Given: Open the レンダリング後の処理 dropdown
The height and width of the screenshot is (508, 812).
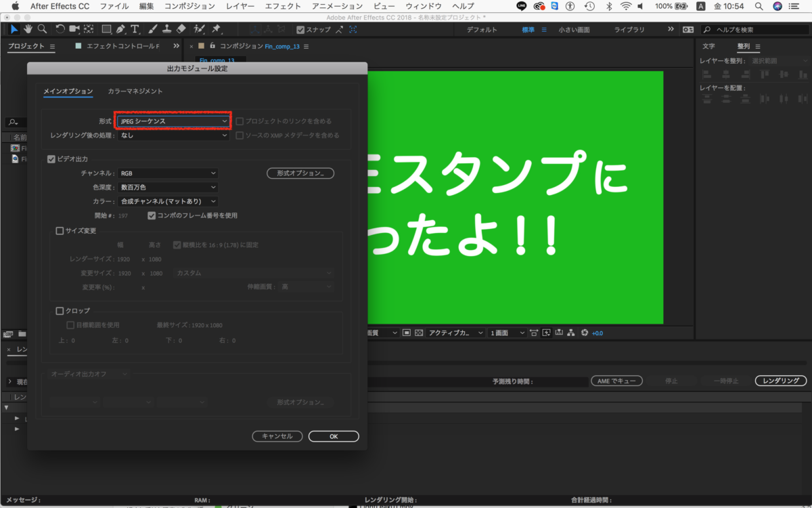Looking at the screenshot, I should pos(175,135).
